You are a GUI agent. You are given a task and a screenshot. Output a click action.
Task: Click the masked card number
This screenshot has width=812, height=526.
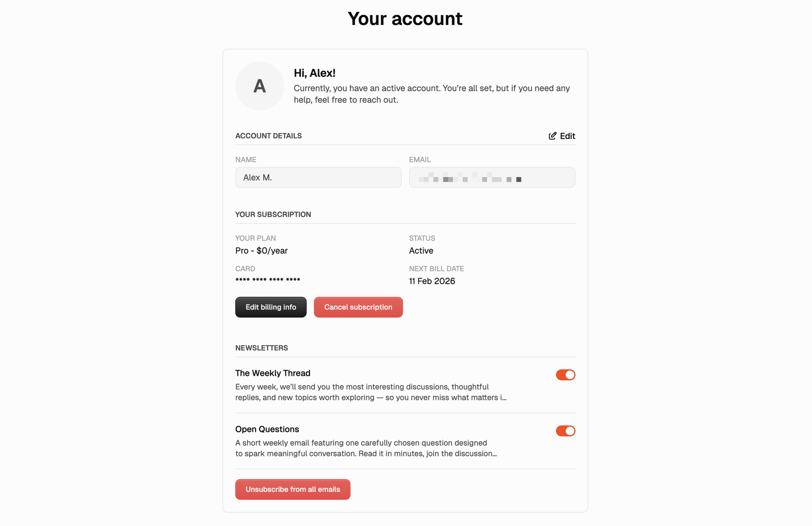(268, 279)
